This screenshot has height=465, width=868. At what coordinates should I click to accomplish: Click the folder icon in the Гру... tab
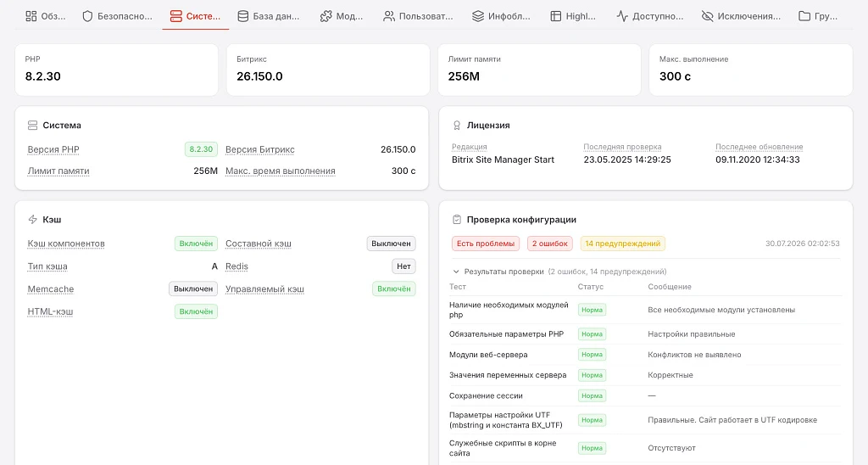[804, 16]
